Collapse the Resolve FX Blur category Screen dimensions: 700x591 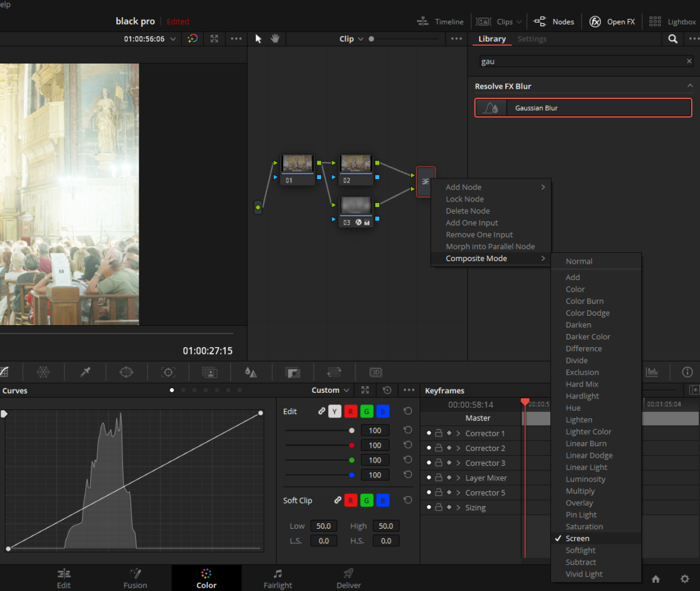690,85
